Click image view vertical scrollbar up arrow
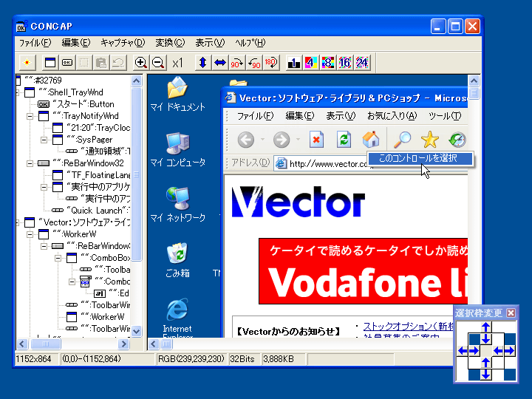Screen dimensions: 532x399 474,81
